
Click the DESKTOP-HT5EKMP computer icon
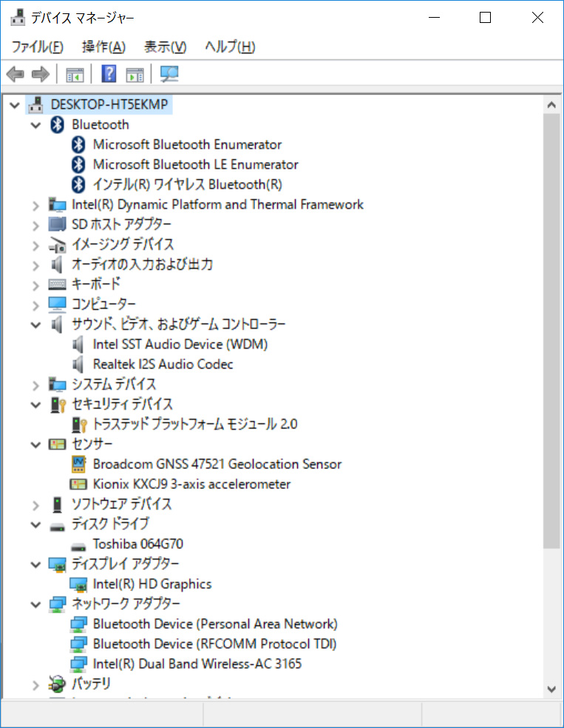[x=35, y=104]
